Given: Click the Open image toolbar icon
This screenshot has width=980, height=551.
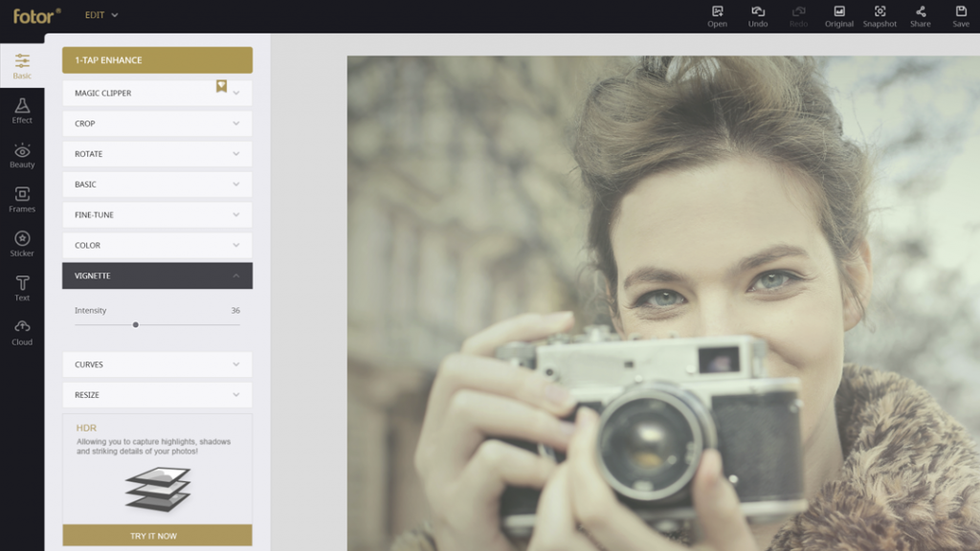Looking at the screenshot, I should pyautogui.click(x=717, y=16).
